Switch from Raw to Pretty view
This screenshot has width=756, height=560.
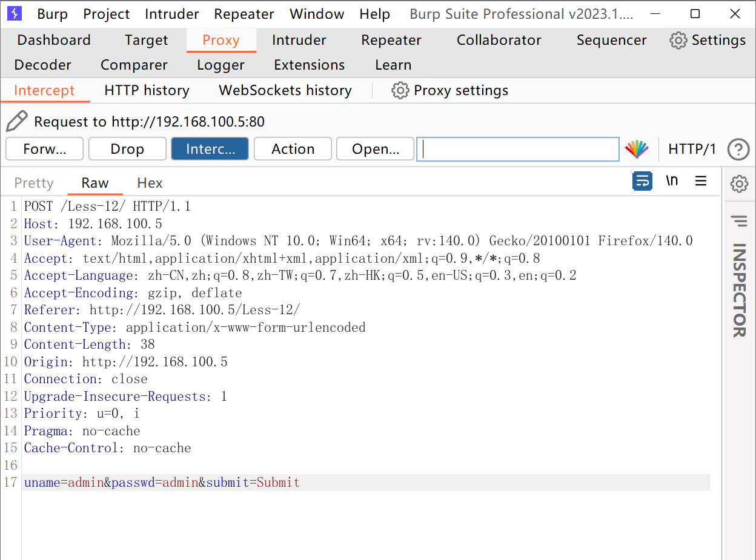[34, 183]
